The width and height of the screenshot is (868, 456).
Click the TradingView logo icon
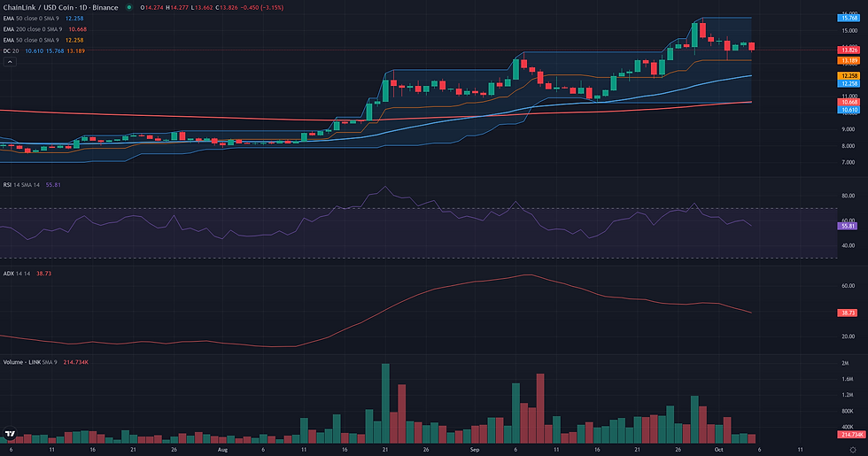click(9, 433)
